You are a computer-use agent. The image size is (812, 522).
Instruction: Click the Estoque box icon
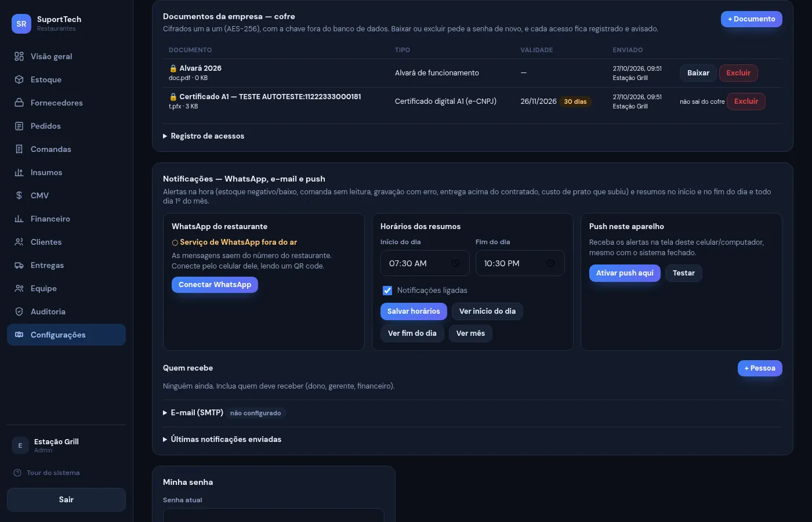[19, 79]
